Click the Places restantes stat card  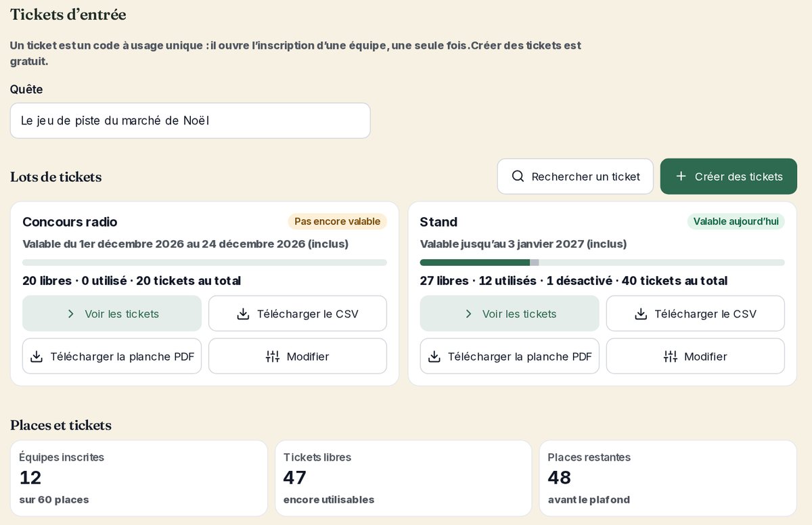[668, 478]
